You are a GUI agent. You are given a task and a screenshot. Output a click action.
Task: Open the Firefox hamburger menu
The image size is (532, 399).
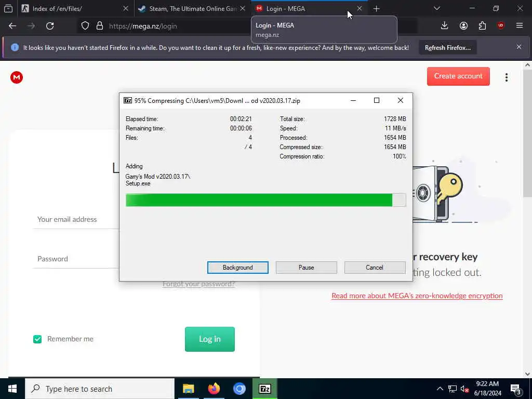[x=520, y=25]
